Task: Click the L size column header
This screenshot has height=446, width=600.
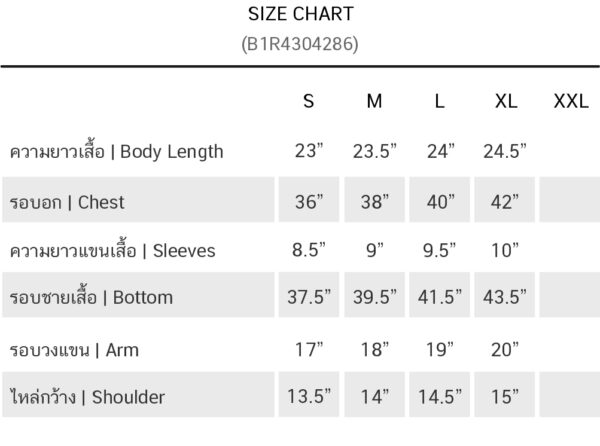Action: pyautogui.click(x=439, y=101)
